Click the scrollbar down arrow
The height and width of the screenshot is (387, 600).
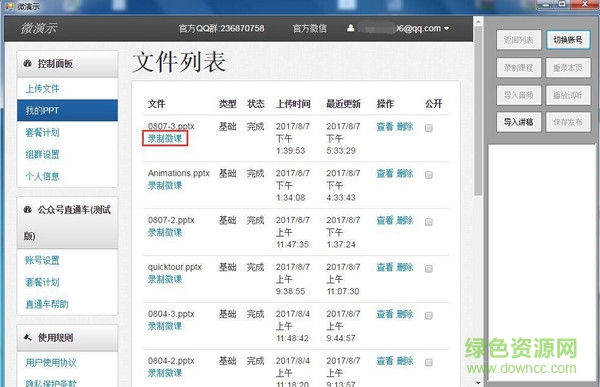click(x=478, y=382)
